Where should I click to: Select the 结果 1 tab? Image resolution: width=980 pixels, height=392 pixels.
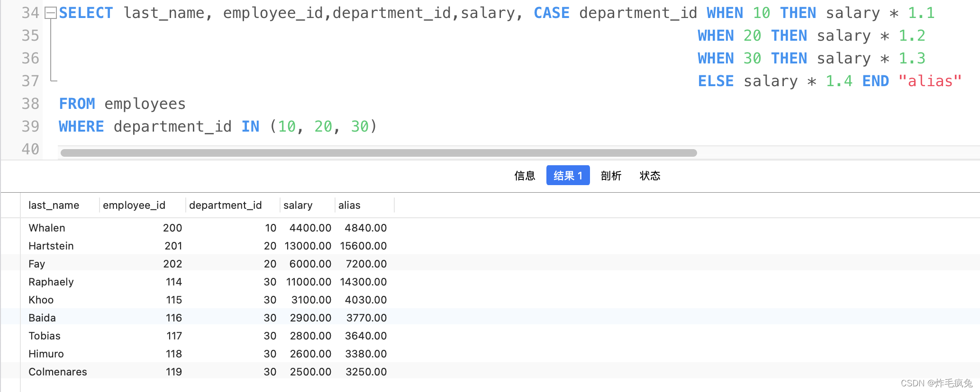coord(568,176)
